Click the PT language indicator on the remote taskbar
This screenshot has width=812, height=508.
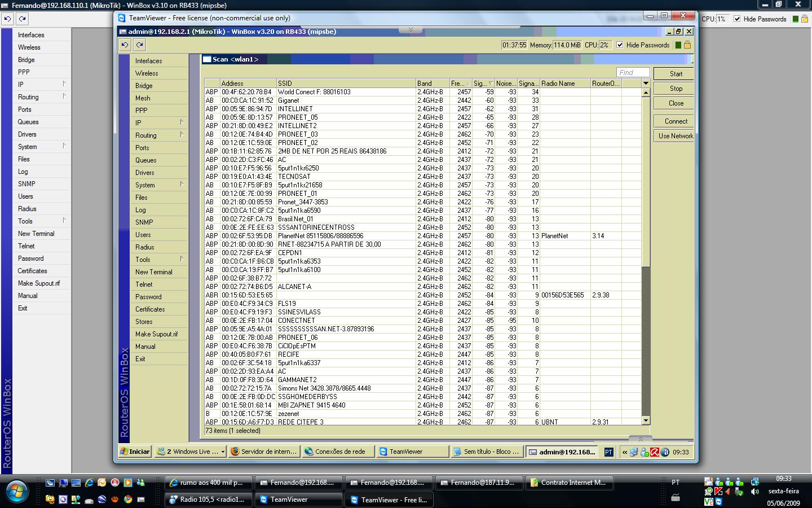[608, 452]
